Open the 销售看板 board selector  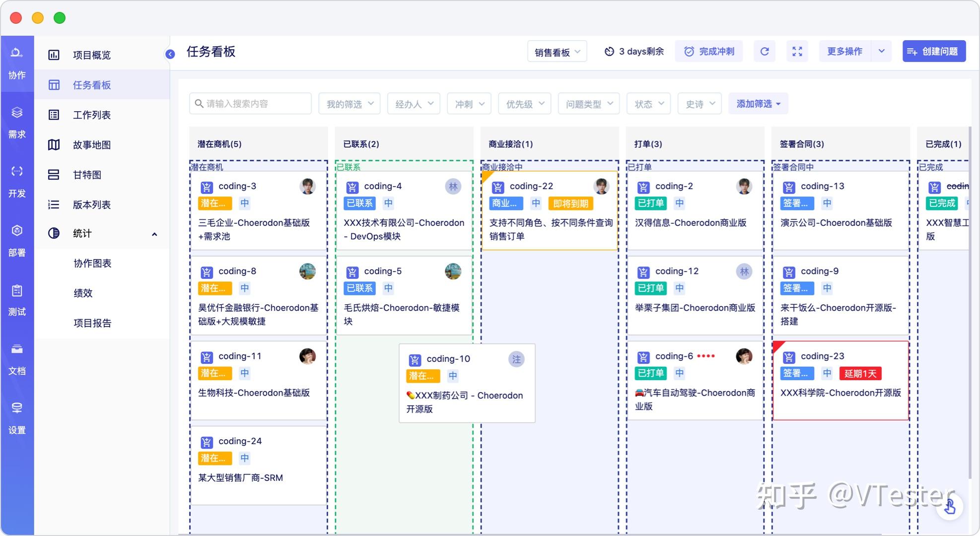(557, 51)
